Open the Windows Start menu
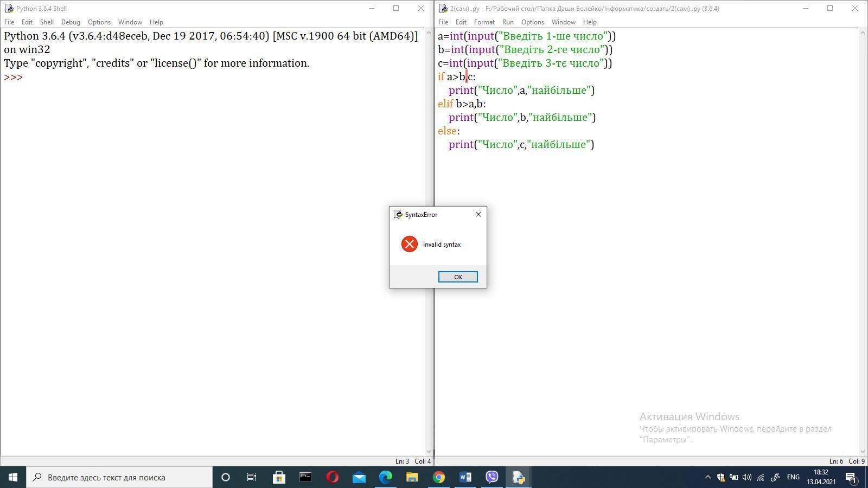868x488 pixels. tap(13, 477)
